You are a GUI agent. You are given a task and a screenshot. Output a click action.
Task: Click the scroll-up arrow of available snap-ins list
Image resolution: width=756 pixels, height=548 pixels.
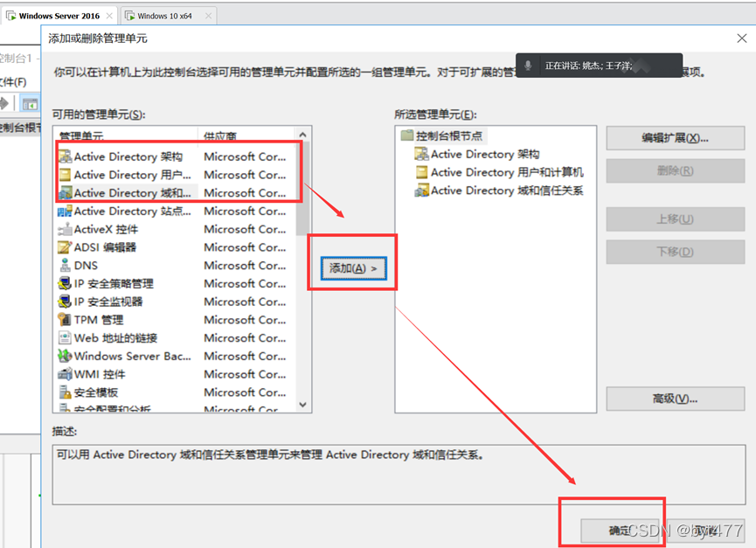click(302, 135)
